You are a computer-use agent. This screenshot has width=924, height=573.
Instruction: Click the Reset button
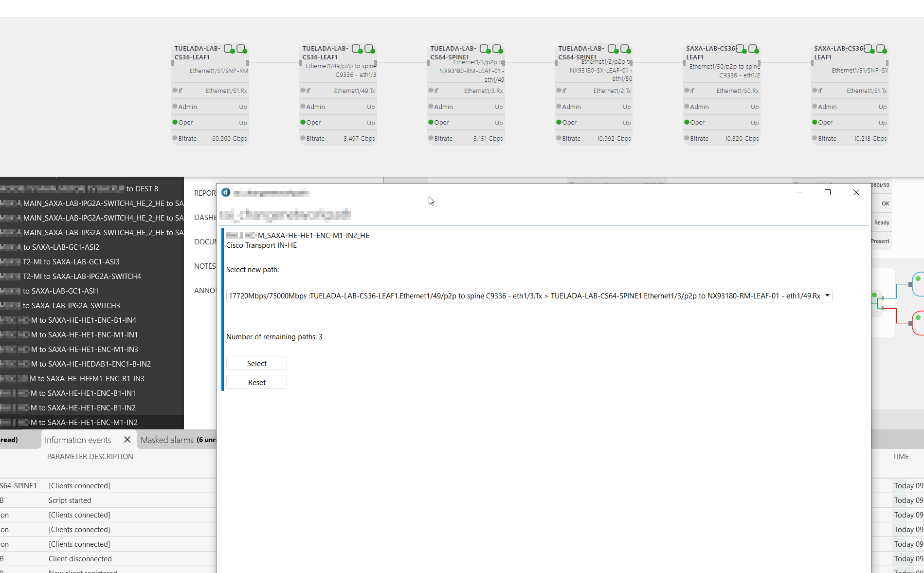256,382
